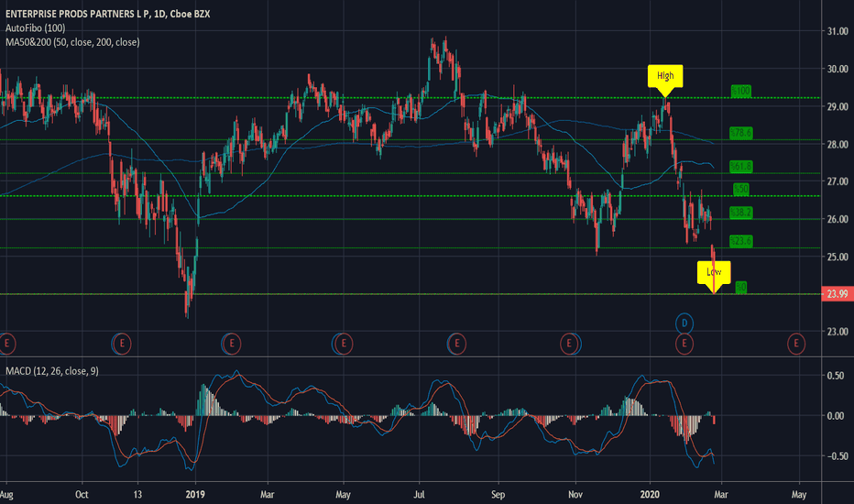Click the %23.6 Fibonacci level label
The height and width of the screenshot is (504, 854).
pos(740,241)
